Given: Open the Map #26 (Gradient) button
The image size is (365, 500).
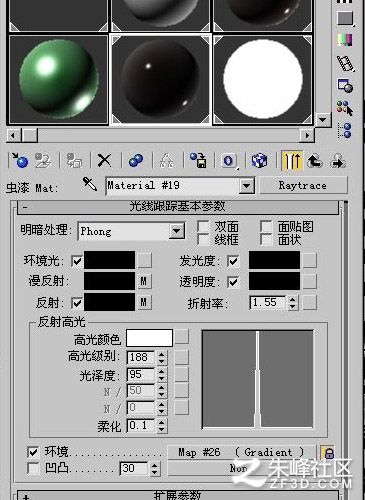Looking at the screenshot, I should click(x=241, y=452).
